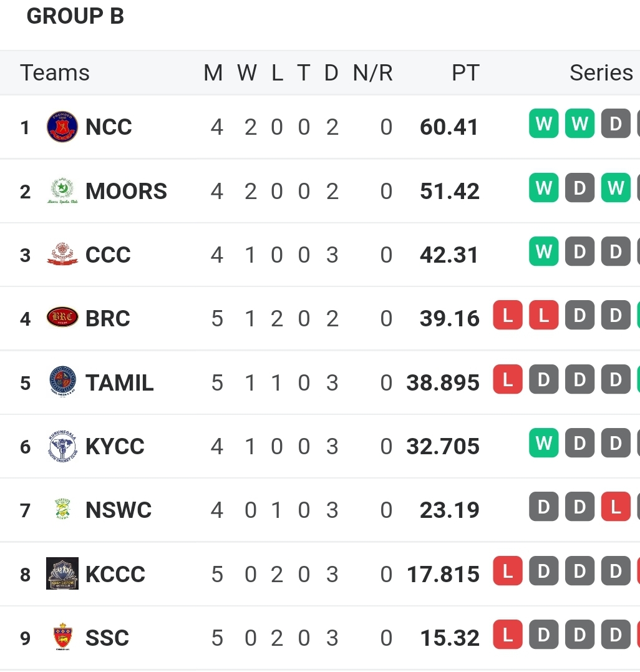Viewport: 640px width, 672px height.
Task: Select the SSC shield crest icon
Action: 62,637
